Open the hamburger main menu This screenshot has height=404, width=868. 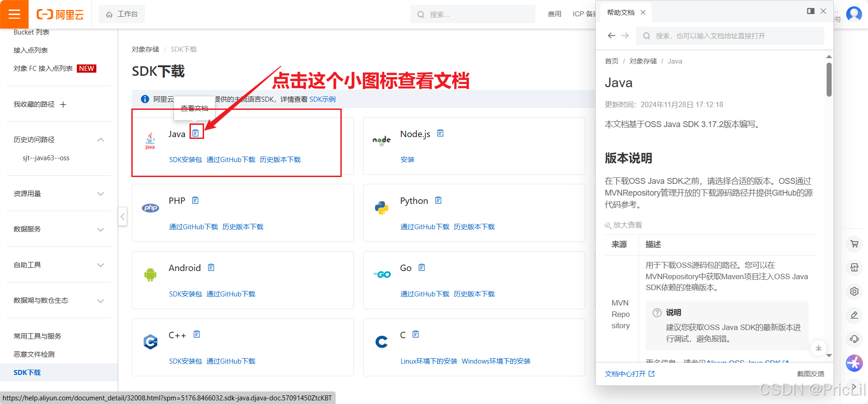click(14, 14)
